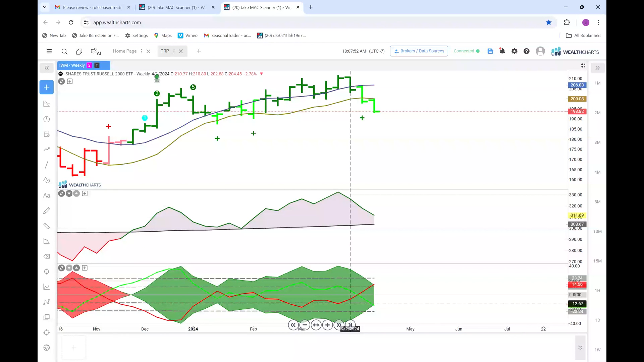Open the symbol search magnifier
The height and width of the screenshot is (362, 644).
(64, 51)
